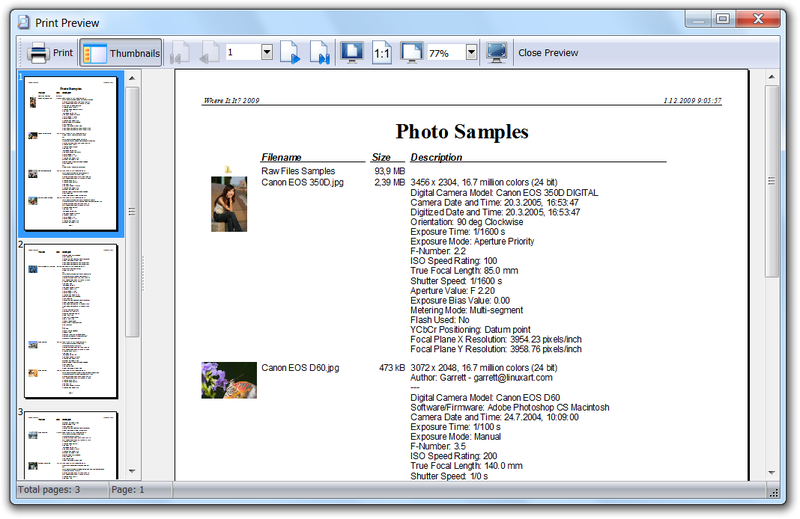Set zoom to actual size 1:1
This screenshot has height=519, width=800.
[382, 53]
